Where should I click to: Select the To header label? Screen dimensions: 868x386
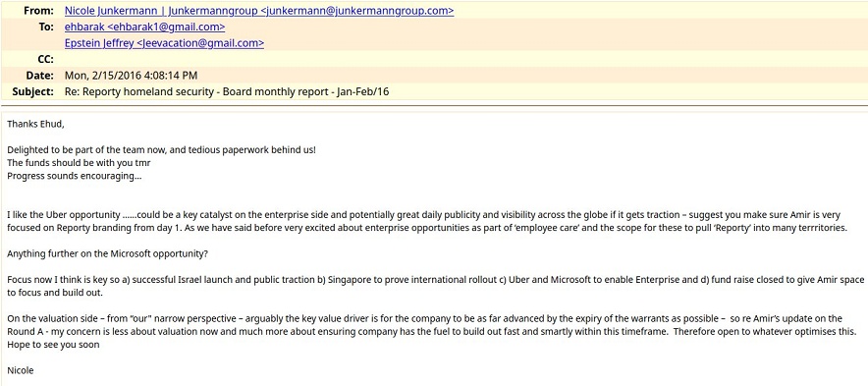[46, 28]
